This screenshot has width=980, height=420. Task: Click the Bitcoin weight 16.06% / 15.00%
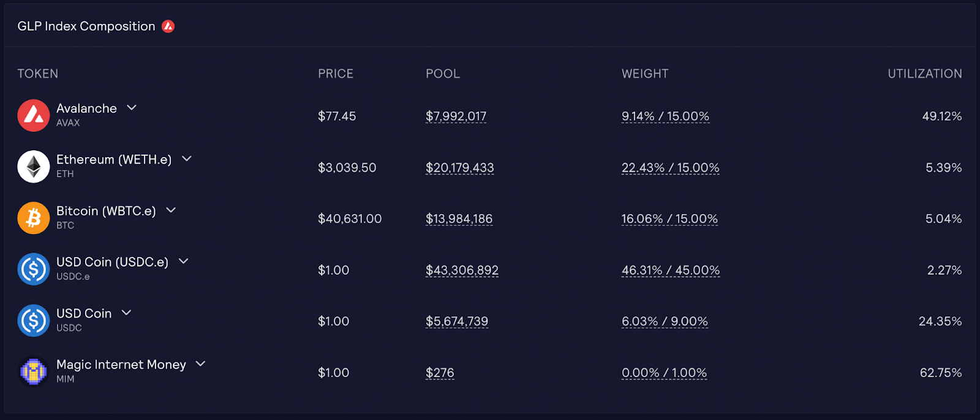coord(669,219)
